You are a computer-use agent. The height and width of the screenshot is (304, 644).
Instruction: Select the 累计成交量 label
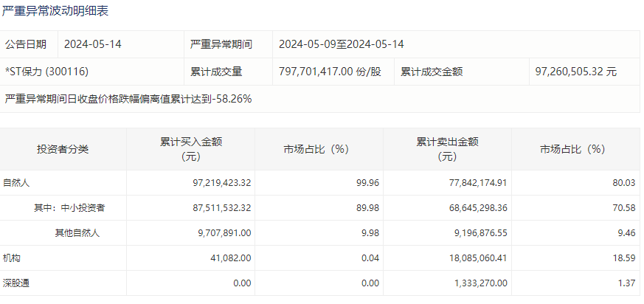[216, 72]
